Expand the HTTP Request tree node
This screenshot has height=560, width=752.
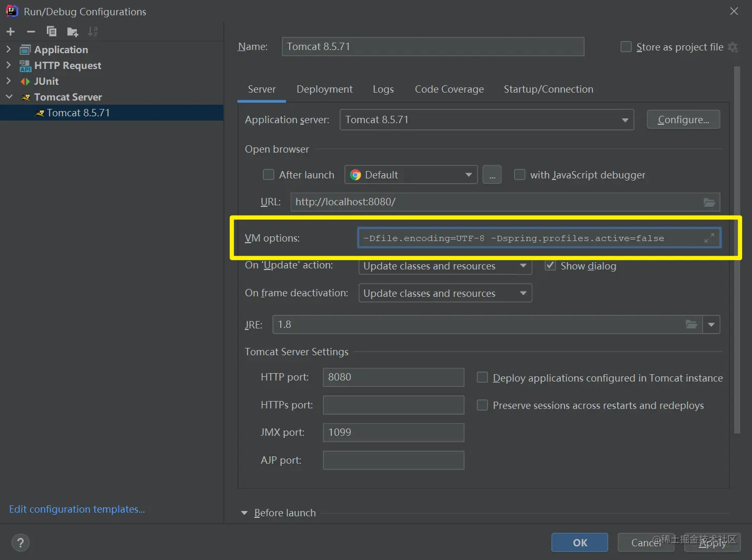[x=8, y=65]
